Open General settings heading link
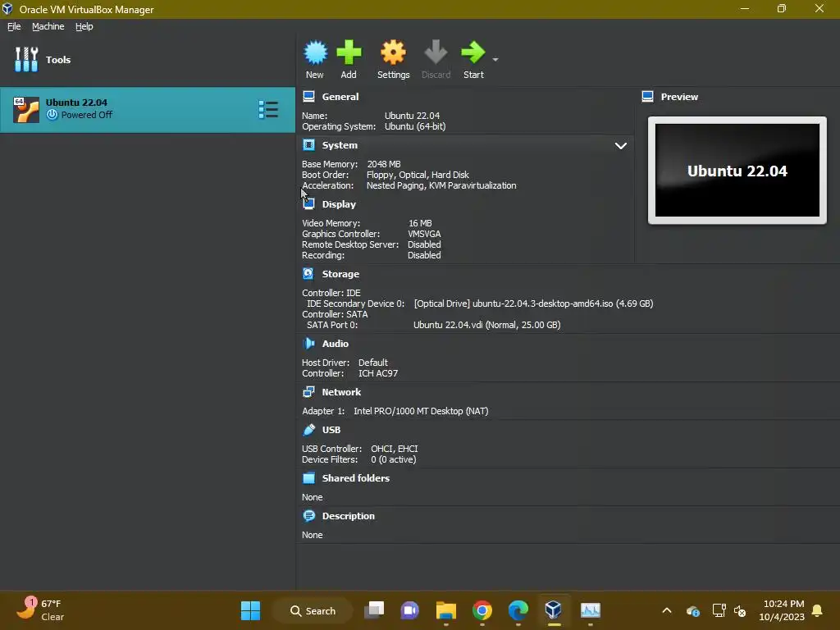Screen dimensions: 840x630 pos(340,97)
